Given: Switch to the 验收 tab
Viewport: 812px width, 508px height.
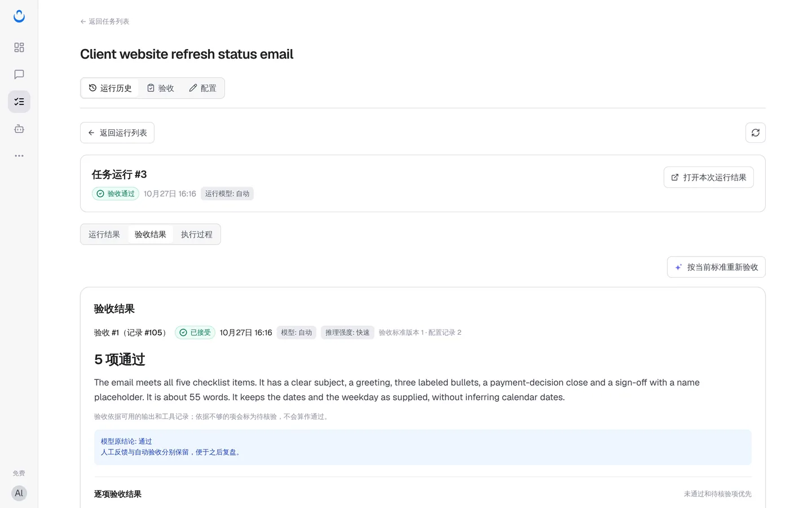Looking at the screenshot, I should click(160, 88).
